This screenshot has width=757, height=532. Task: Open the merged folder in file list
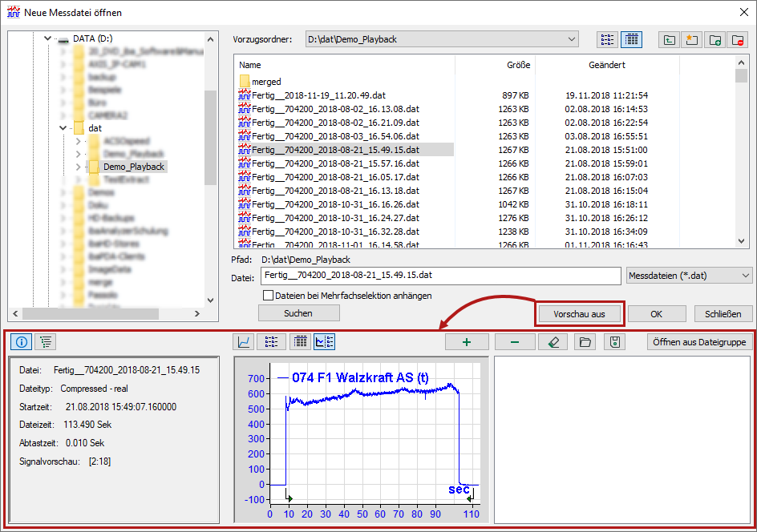coord(261,82)
